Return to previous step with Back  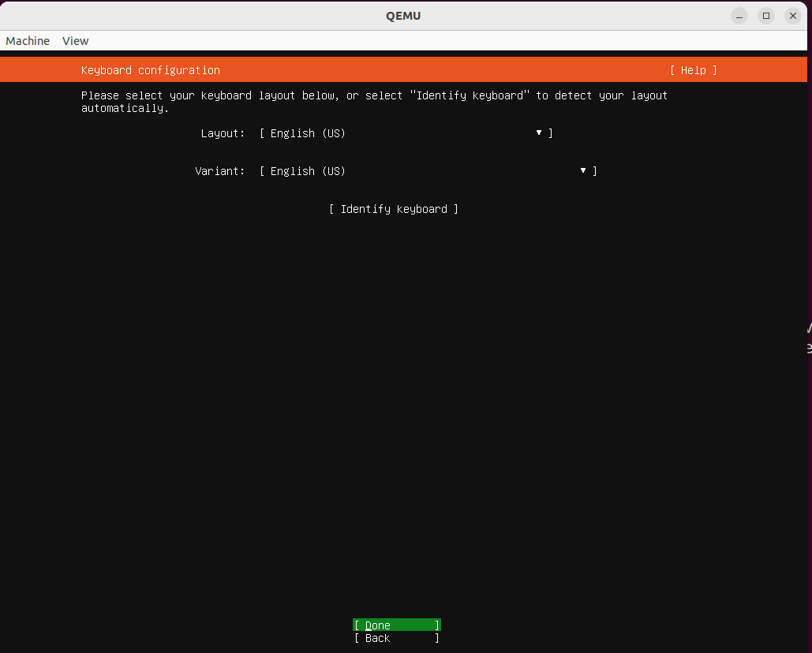point(396,638)
